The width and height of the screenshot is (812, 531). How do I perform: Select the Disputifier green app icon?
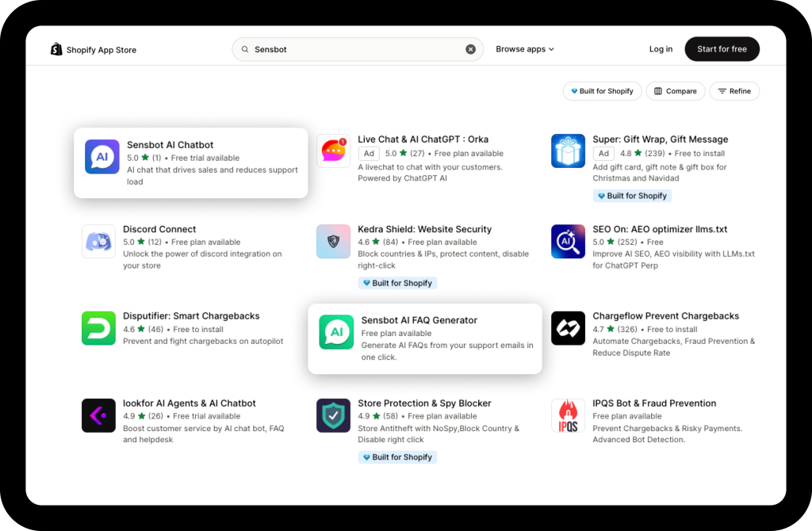click(98, 328)
